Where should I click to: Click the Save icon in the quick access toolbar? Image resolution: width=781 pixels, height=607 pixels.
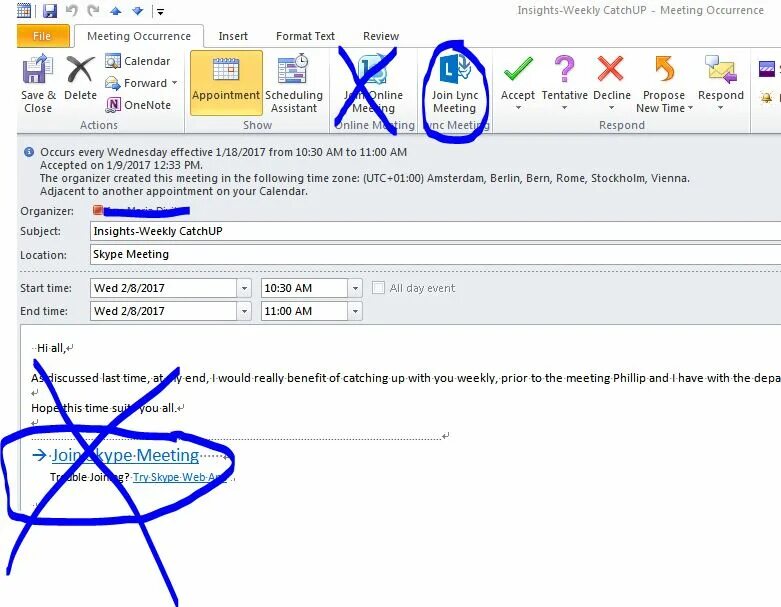pos(50,10)
